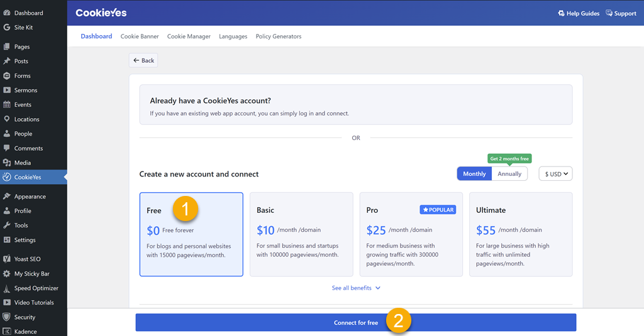Open the Dashboard tab in CookieYes nav
Viewport: 644px width, 336px height.
[x=96, y=36]
